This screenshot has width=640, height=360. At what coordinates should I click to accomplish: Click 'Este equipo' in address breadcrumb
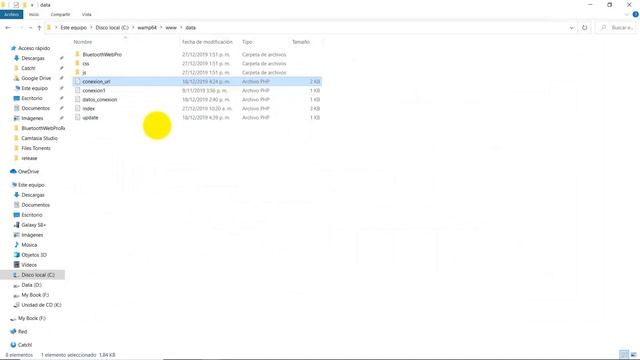(73, 28)
